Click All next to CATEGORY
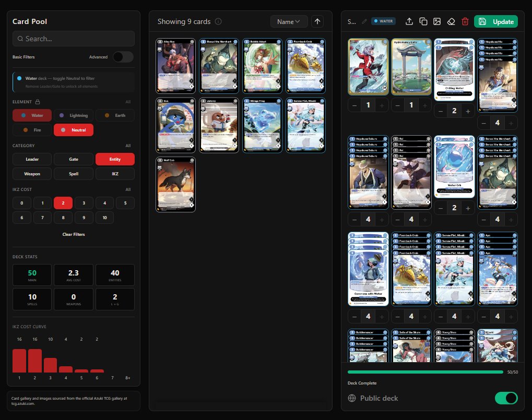 point(128,146)
